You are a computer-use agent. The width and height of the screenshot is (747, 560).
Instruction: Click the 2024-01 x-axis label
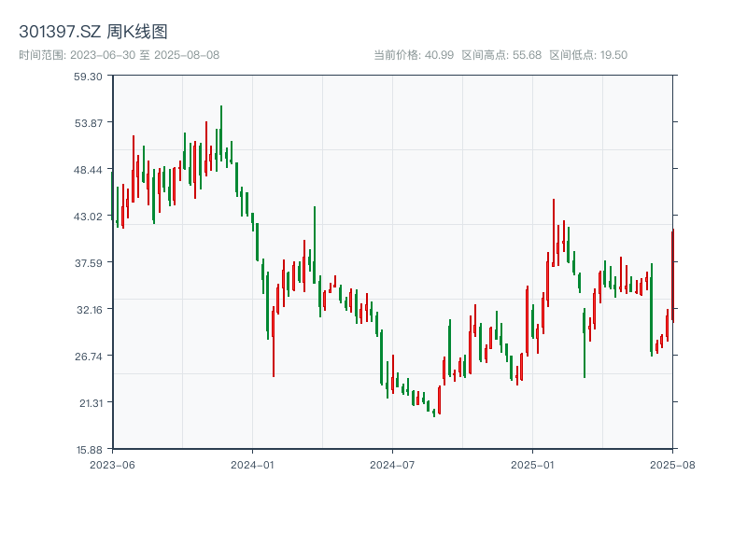click(252, 465)
